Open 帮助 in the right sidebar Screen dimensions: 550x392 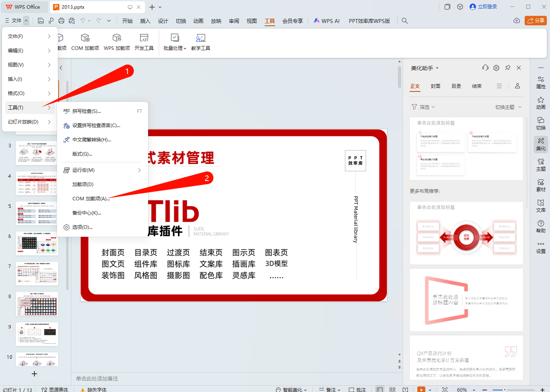541,226
